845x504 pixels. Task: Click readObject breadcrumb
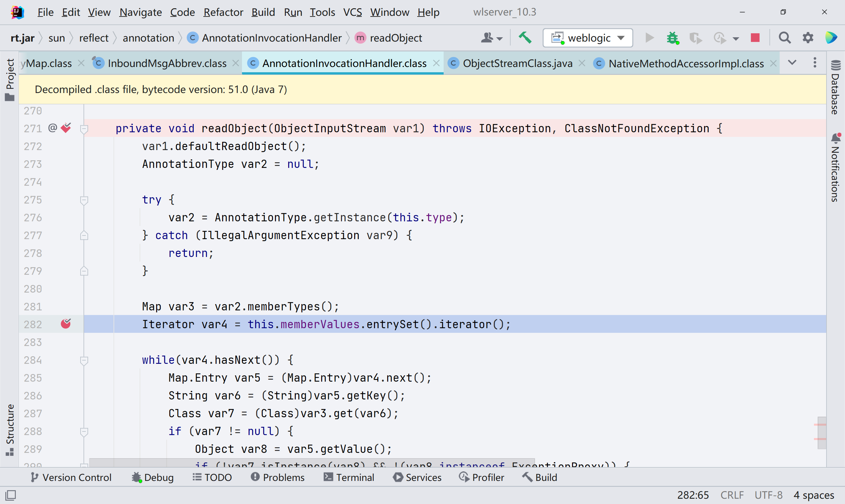point(389,38)
